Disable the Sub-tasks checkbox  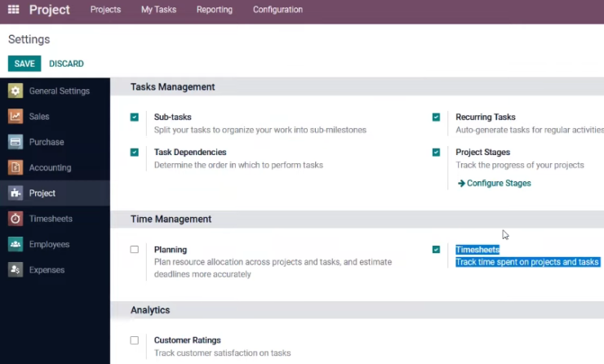pyautogui.click(x=135, y=117)
